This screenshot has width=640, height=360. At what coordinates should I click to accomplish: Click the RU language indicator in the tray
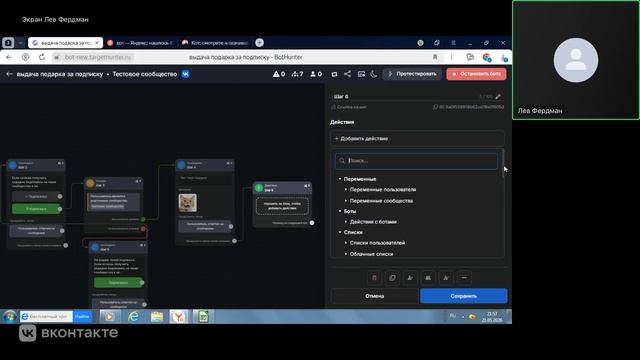(452, 316)
